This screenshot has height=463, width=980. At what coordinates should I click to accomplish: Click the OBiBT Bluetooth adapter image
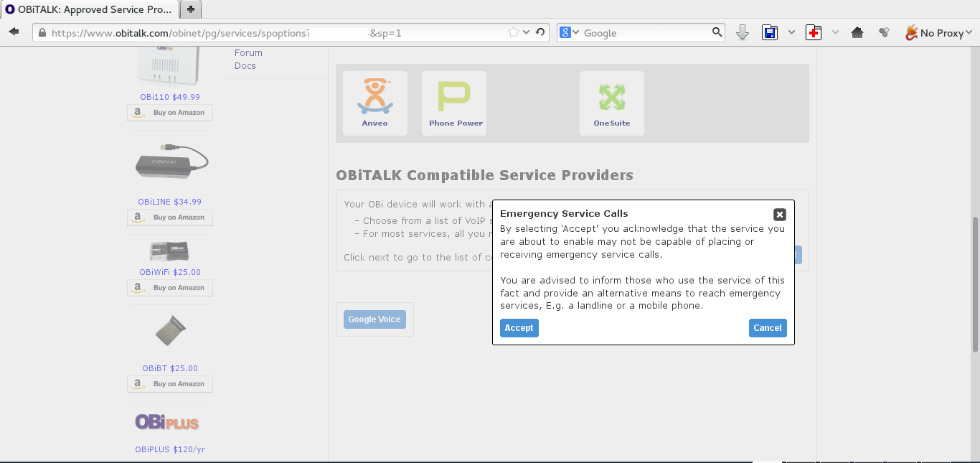click(x=171, y=331)
